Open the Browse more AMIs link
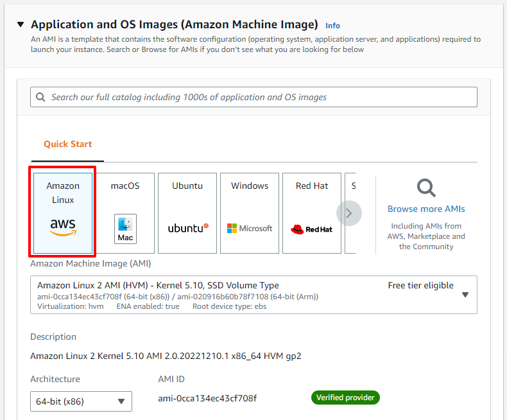Viewport: 507px width, 420px height. 426,209
